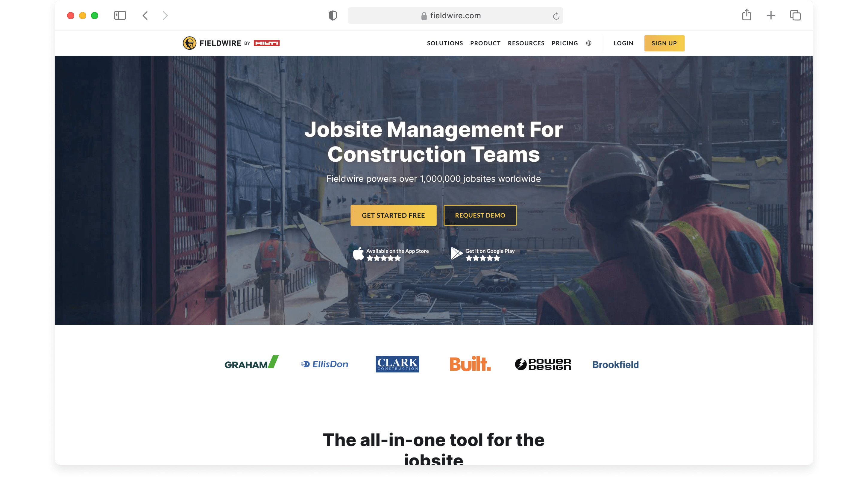This screenshot has height=500, width=868.
Task: Click the Google Play badge
Action: [x=482, y=254]
